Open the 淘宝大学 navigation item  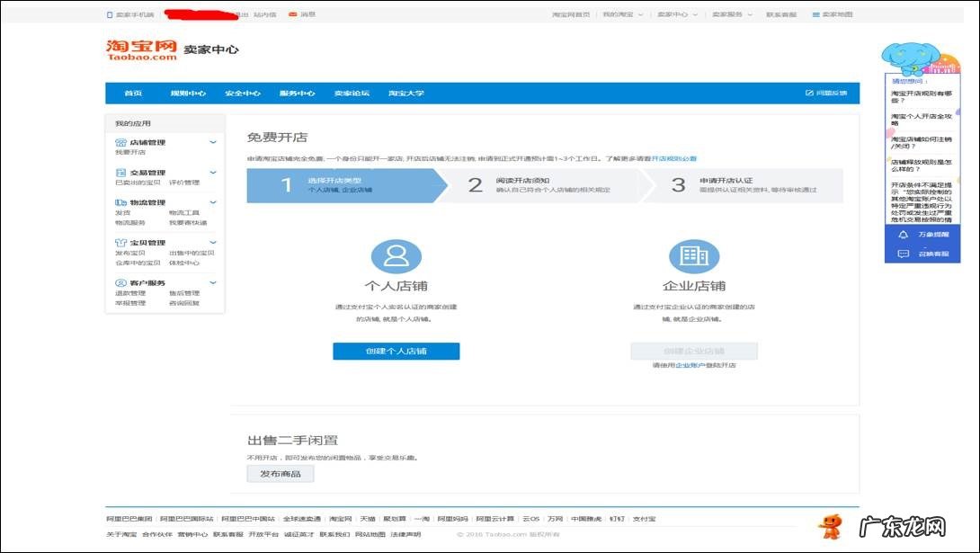coord(408,93)
